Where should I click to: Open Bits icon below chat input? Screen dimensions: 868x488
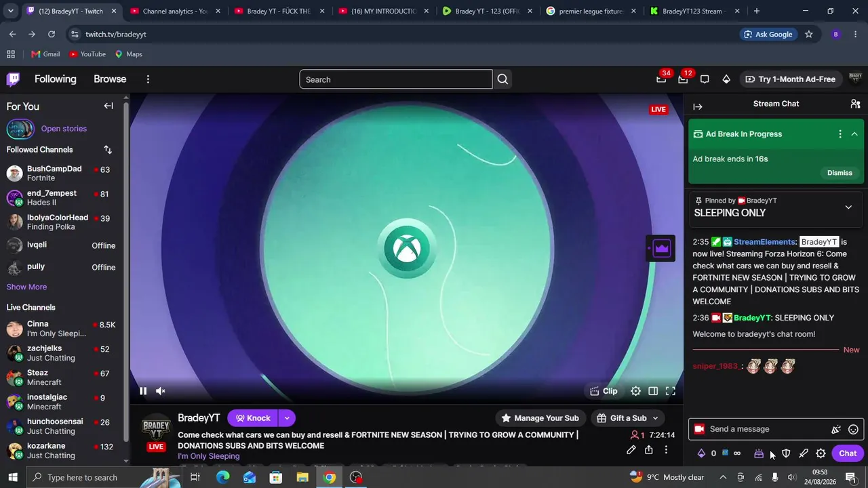[701, 453]
